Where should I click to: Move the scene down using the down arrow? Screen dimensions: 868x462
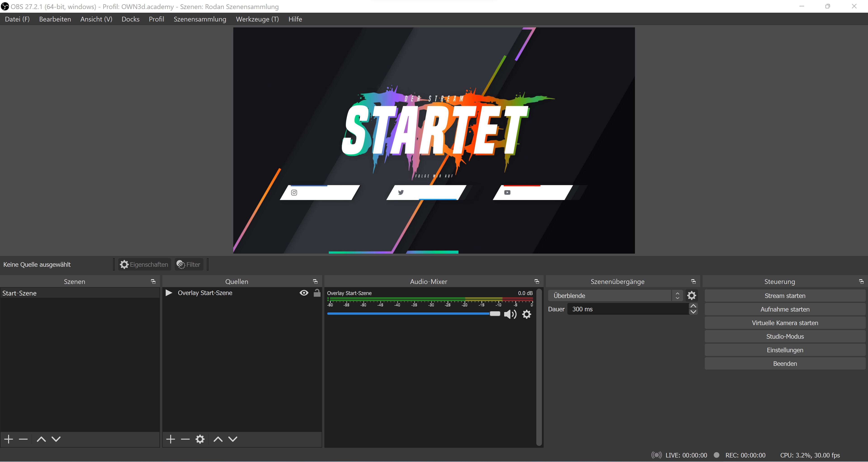pyautogui.click(x=56, y=439)
